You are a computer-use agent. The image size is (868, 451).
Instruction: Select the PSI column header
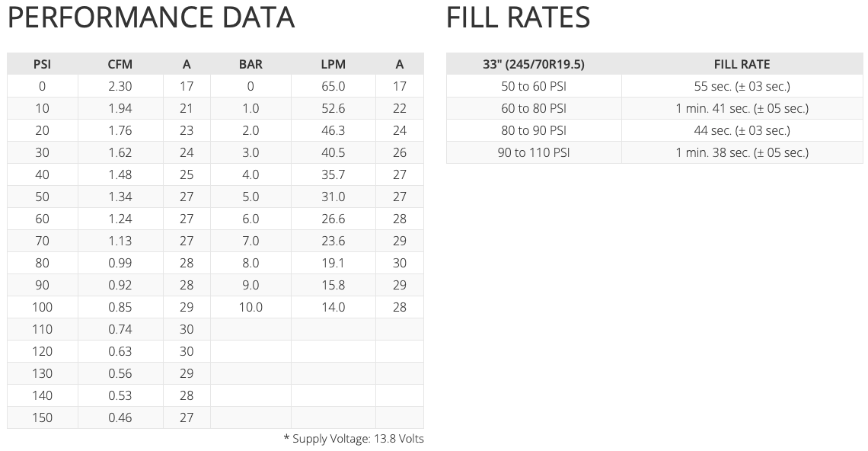click(x=43, y=65)
